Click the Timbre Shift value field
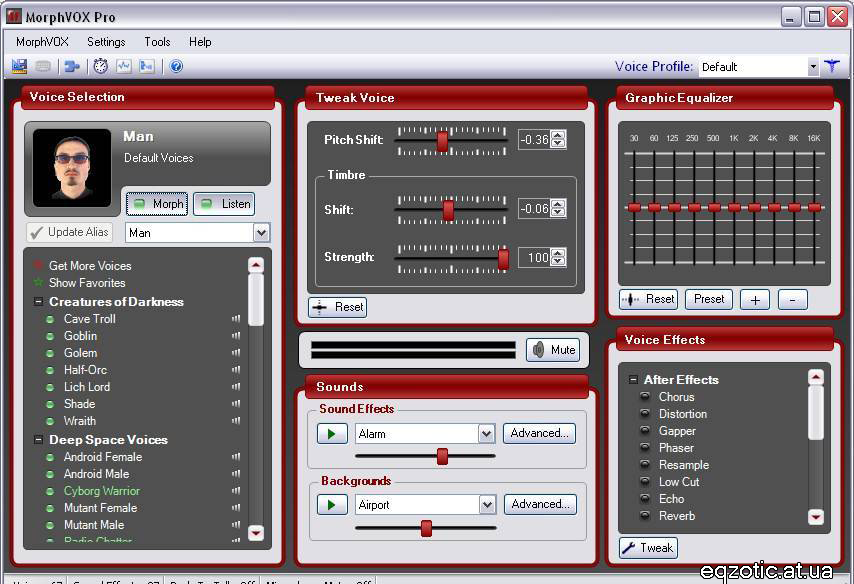 [x=534, y=209]
